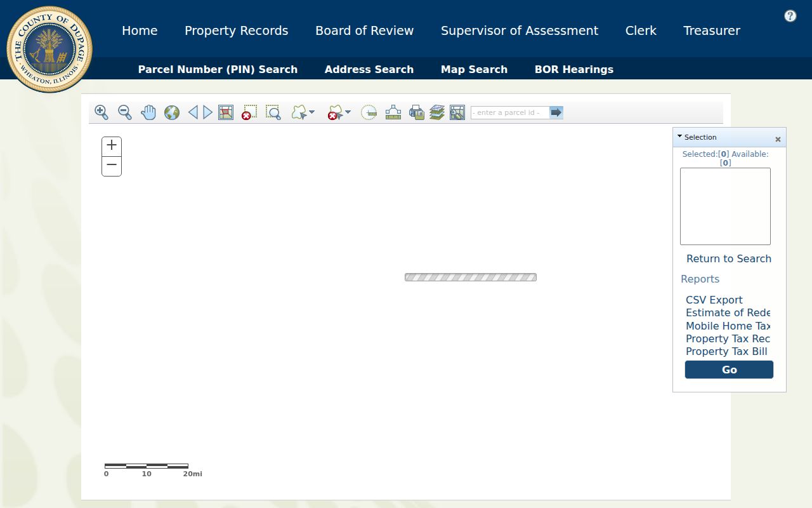Activate the pan hand tool
The height and width of the screenshot is (508, 812).
(x=148, y=112)
